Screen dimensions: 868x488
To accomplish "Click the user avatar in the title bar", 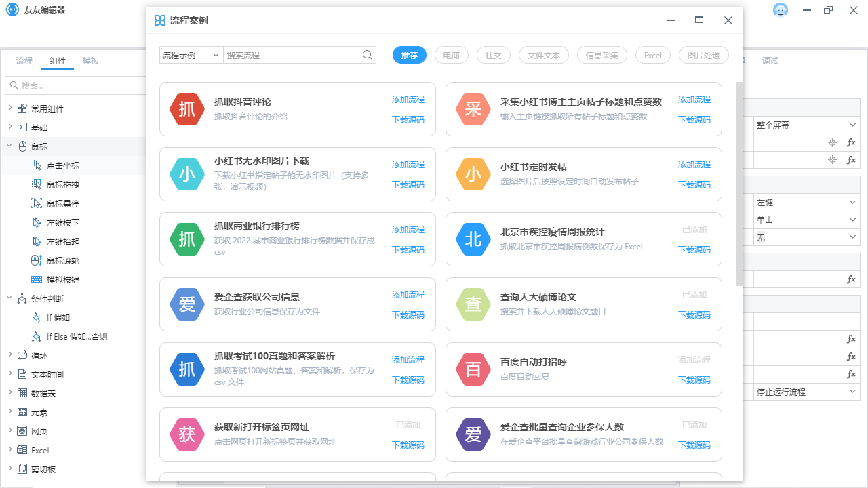I will (781, 10).
